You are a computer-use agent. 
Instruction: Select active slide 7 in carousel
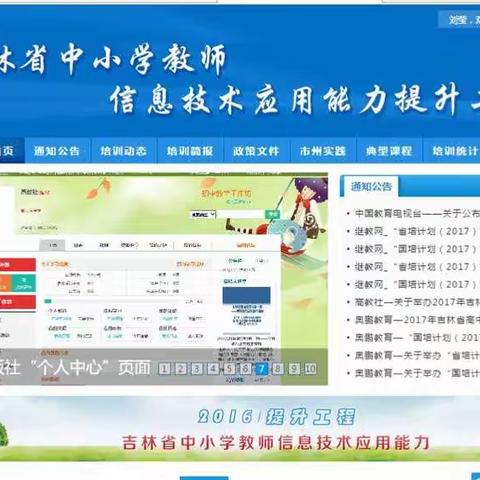tap(262, 369)
